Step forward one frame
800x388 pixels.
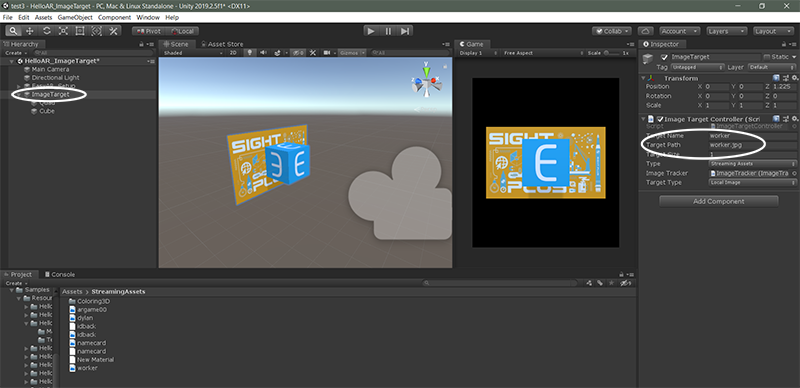coord(405,31)
